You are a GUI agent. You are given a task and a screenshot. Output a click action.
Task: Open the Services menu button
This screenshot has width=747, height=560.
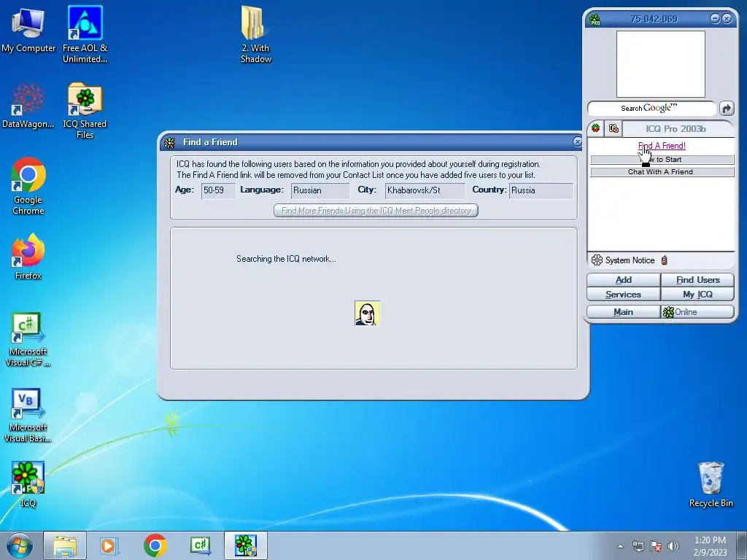pyautogui.click(x=624, y=295)
